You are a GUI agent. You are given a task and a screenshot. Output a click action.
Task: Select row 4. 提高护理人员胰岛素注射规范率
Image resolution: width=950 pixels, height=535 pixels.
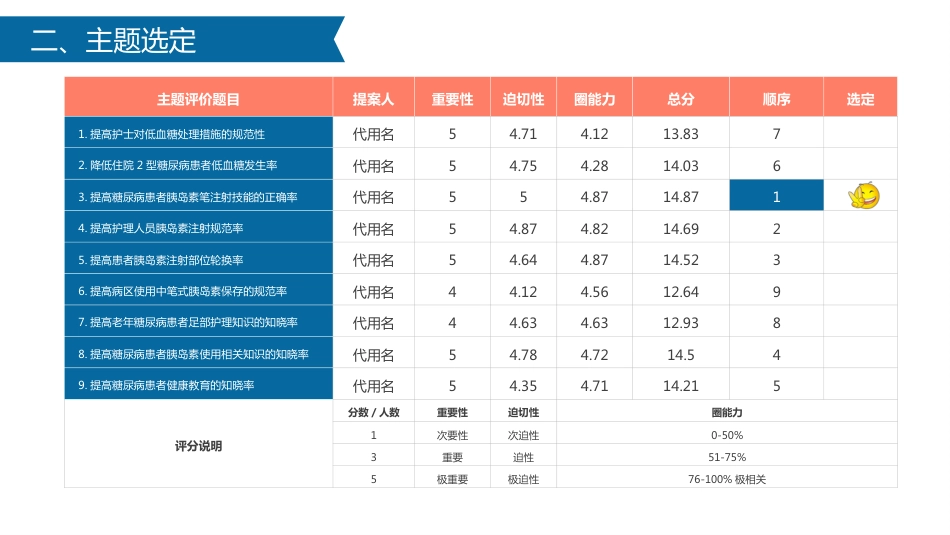(199, 228)
